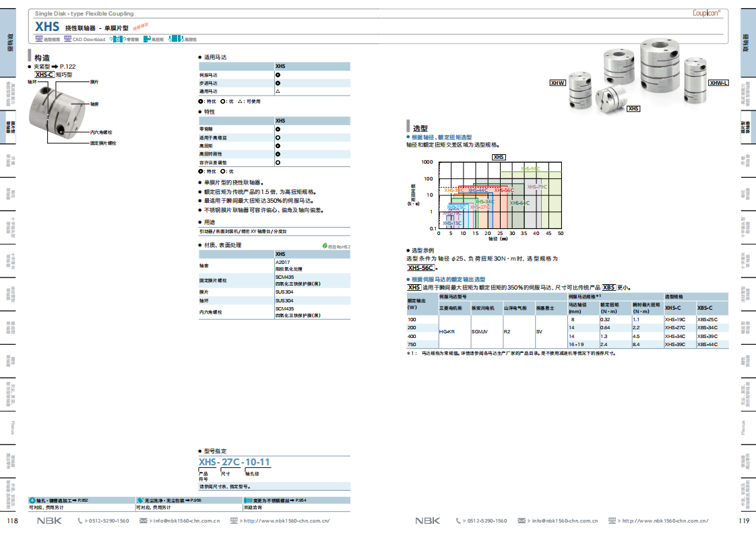Open the info@nbk1560-chn.com.cn email on page 119
This screenshot has height=534, width=756.
[x=565, y=521]
